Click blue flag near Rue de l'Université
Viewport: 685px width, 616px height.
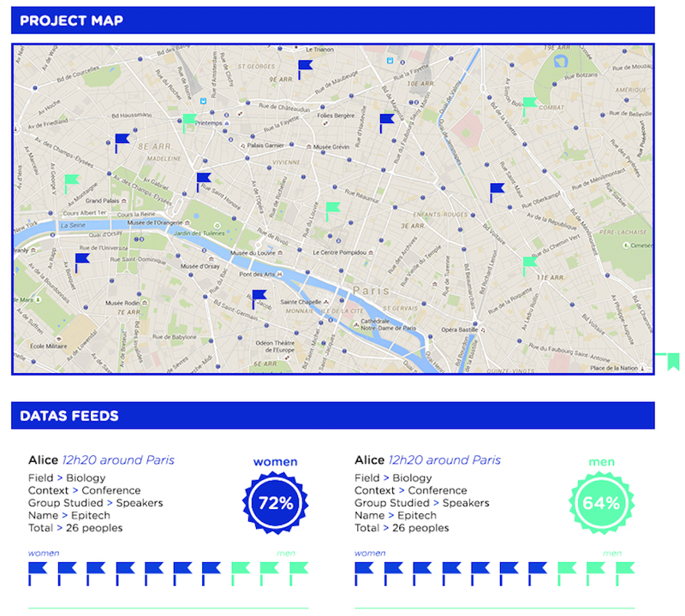click(82, 263)
